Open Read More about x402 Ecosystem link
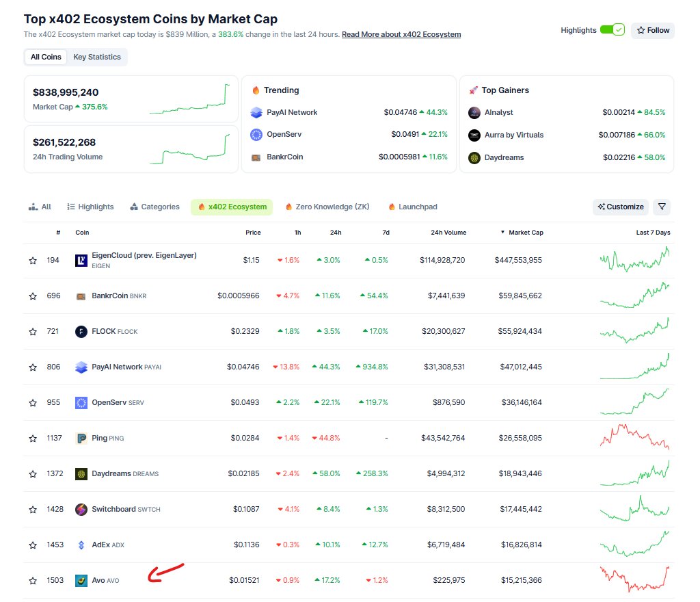This screenshot has width=700, height=602. pos(401,34)
